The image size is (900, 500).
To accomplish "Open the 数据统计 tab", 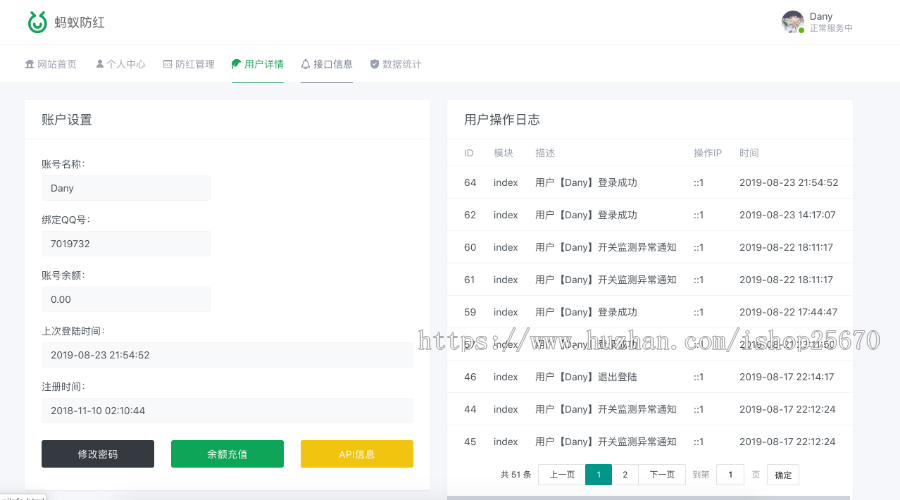I will click(x=395, y=64).
